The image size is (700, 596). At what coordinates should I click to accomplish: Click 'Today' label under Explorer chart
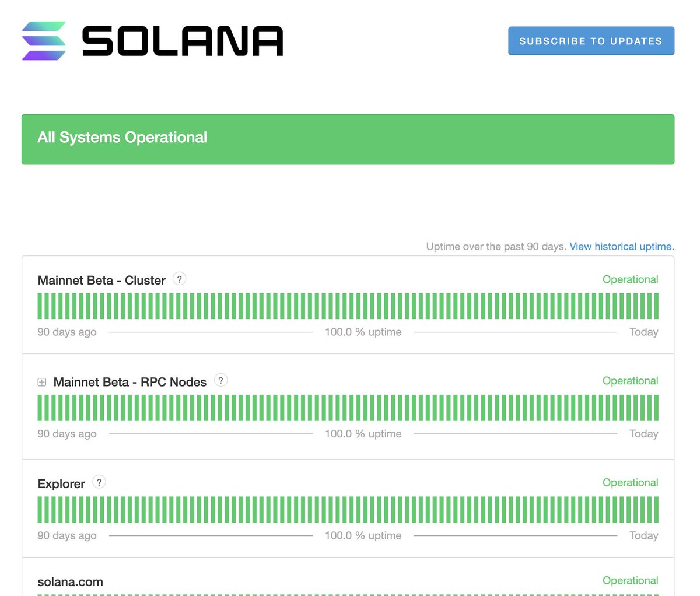644,535
